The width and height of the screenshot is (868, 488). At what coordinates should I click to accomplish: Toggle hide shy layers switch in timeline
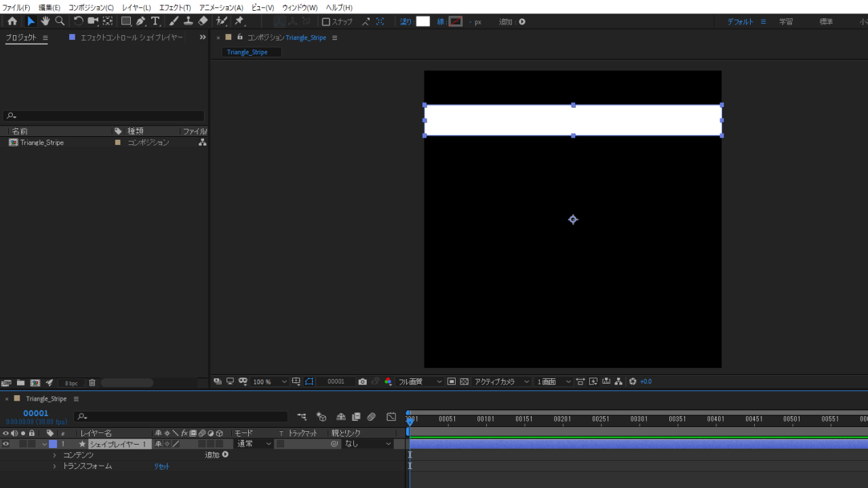pyautogui.click(x=341, y=417)
